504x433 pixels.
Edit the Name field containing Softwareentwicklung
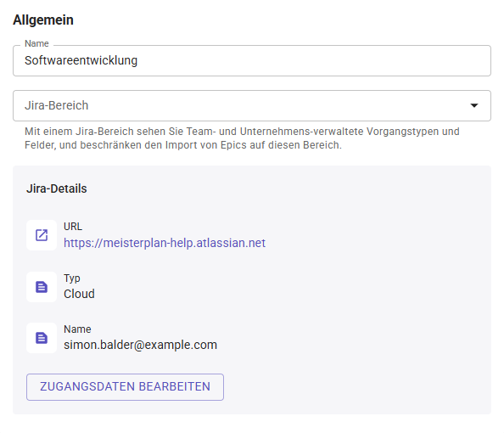(252, 60)
